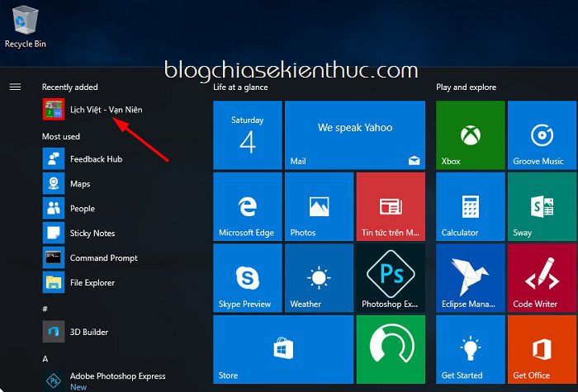Open the Mail live tile
This screenshot has height=392, width=578.
point(354,135)
